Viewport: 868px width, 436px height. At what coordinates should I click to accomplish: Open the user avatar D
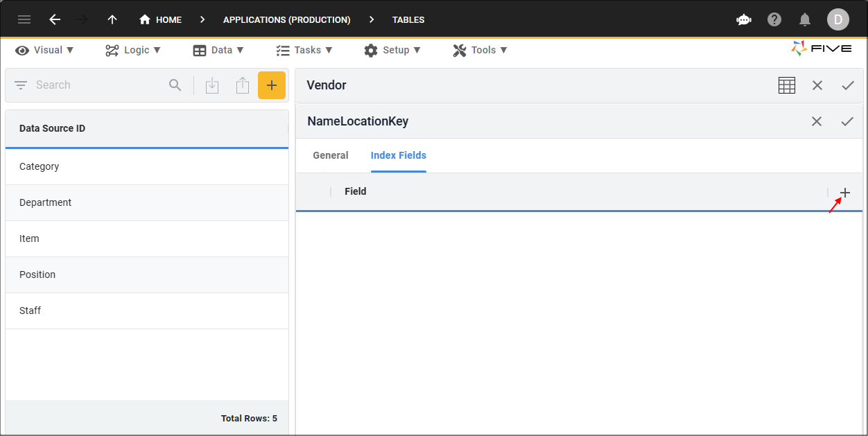click(837, 19)
